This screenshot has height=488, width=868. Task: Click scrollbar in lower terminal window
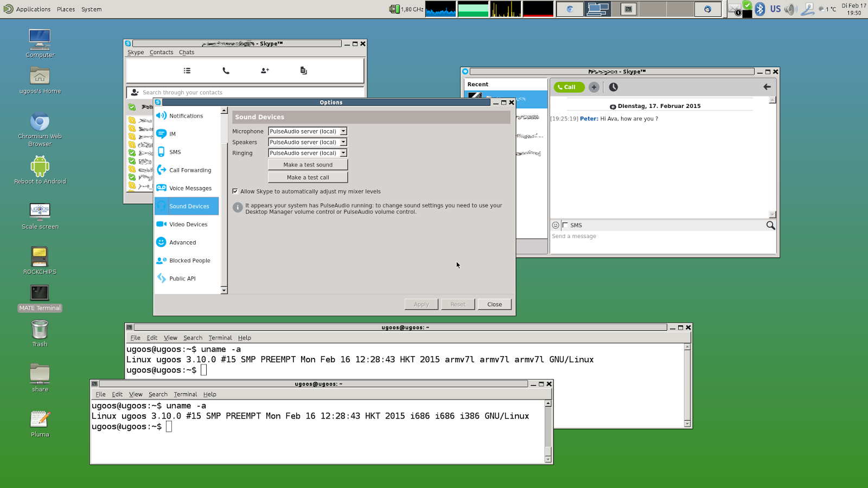pos(548,432)
